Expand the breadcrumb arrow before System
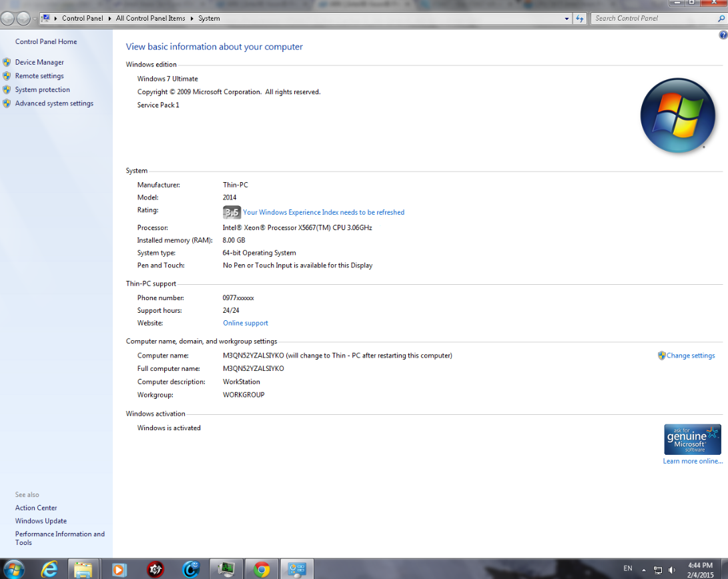 [x=192, y=19]
